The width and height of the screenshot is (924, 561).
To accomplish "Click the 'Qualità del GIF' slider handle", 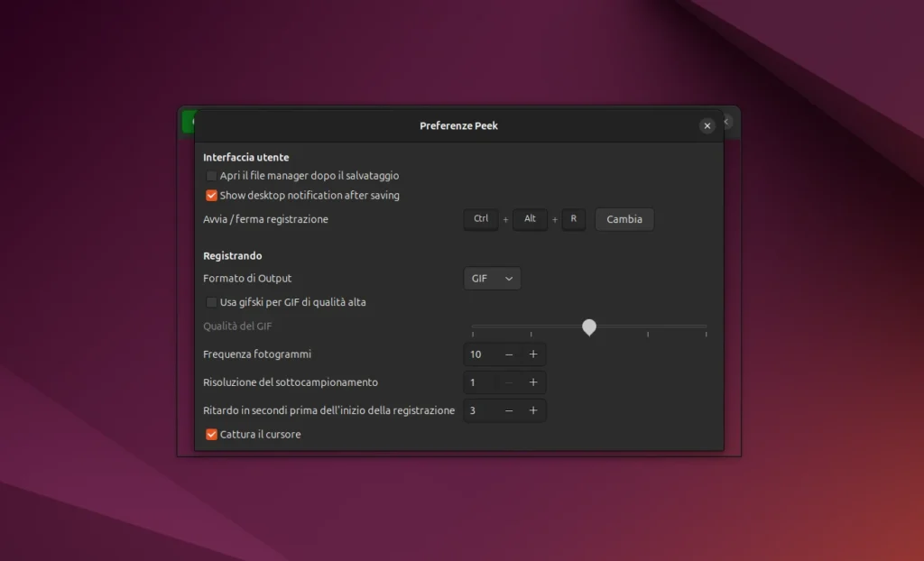I will (x=588, y=327).
